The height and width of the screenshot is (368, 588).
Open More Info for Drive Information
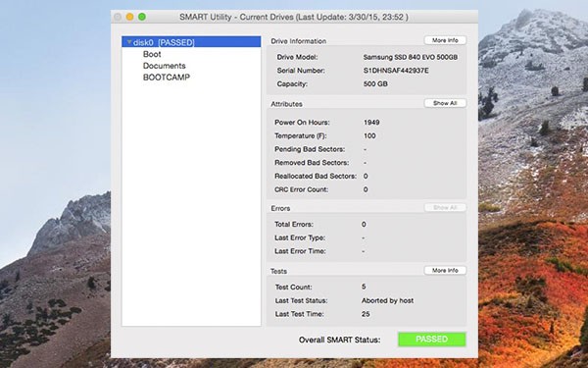(445, 40)
